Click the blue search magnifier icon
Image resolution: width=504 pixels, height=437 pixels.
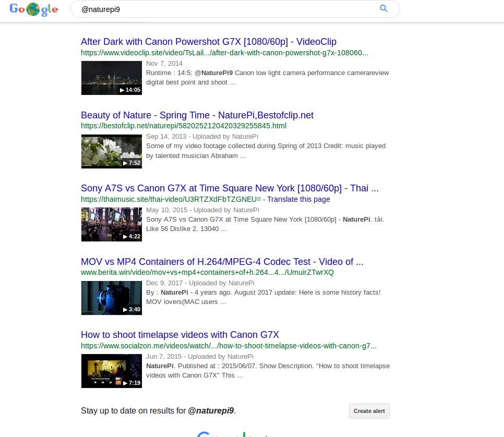pyautogui.click(x=383, y=9)
